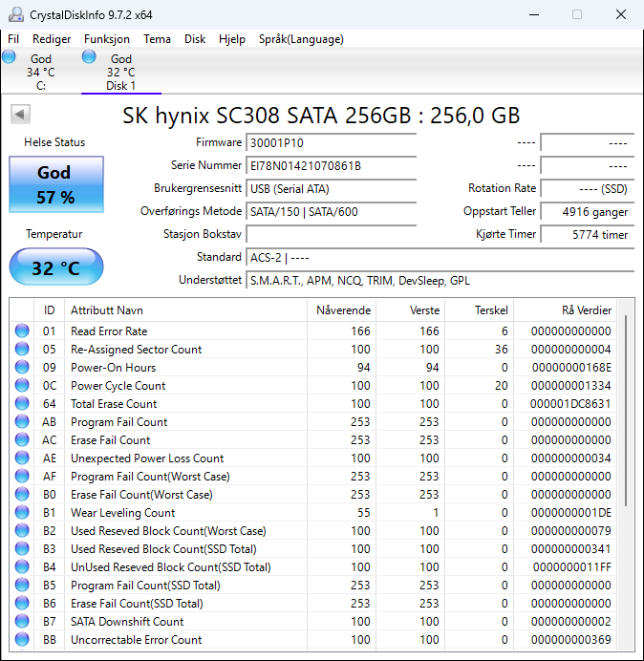Click the Verste column header
Screen dimensions: 644x661
pos(410,310)
